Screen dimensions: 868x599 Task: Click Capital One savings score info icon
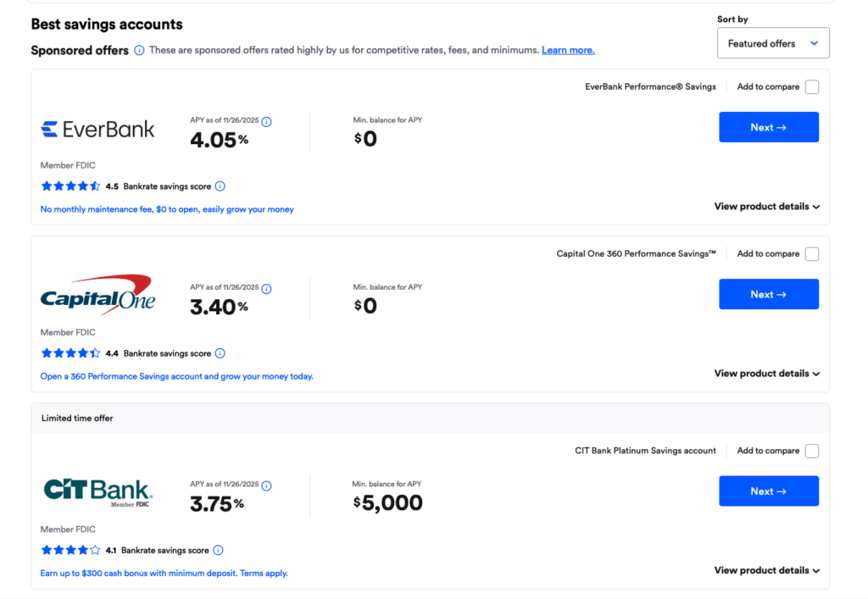pyautogui.click(x=220, y=353)
